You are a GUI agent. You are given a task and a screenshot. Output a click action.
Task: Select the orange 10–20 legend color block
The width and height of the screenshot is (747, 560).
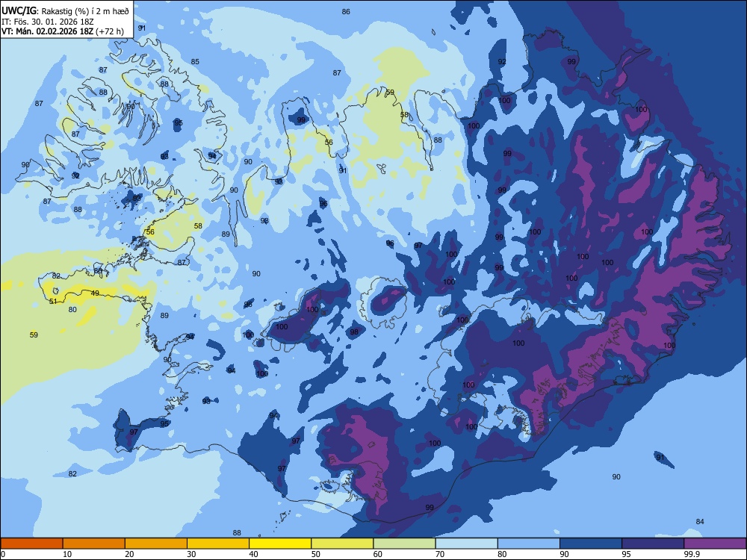pos(94,544)
